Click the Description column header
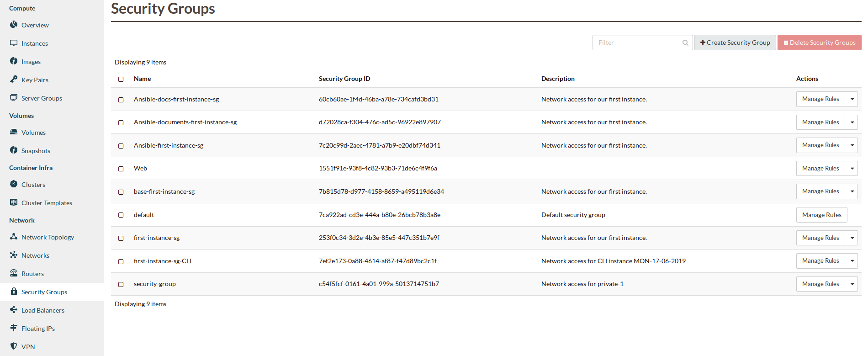868x356 pixels. pos(558,79)
